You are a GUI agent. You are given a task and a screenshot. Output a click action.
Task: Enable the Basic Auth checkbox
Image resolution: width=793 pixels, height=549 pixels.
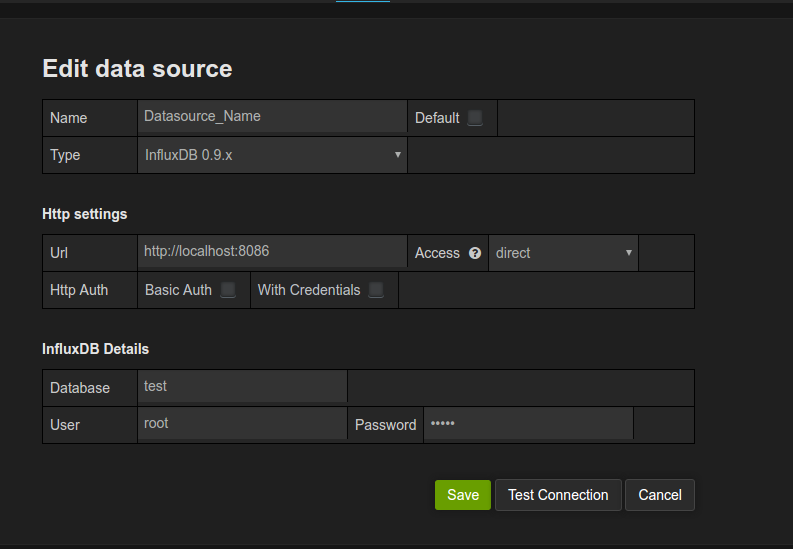coord(228,290)
